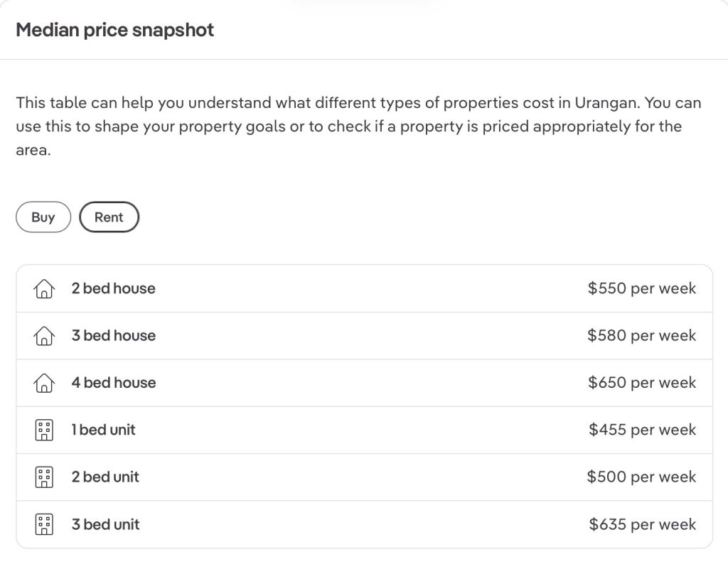The width and height of the screenshot is (728, 564).
Task: Open the 2 bed house row
Action: click(x=365, y=288)
